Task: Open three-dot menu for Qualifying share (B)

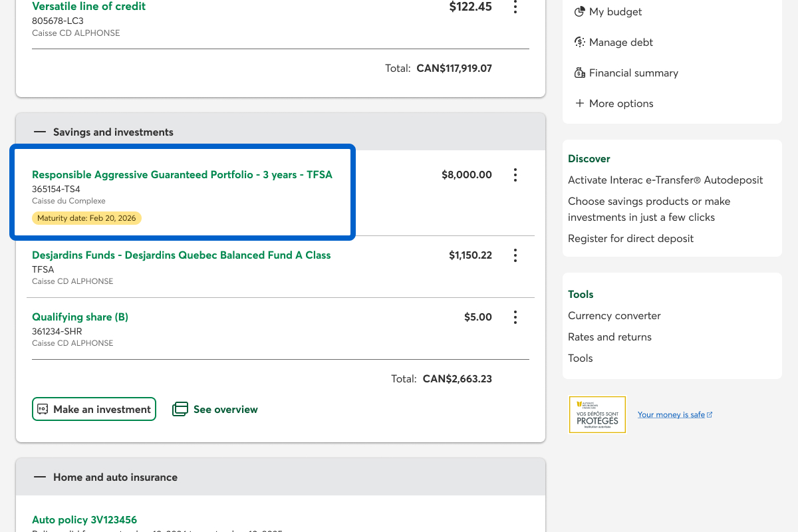Action: click(515, 317)
